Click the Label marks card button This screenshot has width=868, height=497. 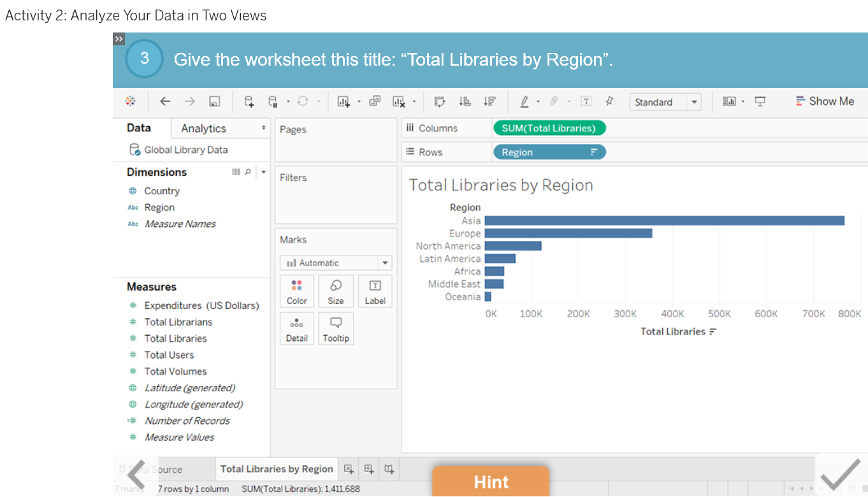[375, 292]
